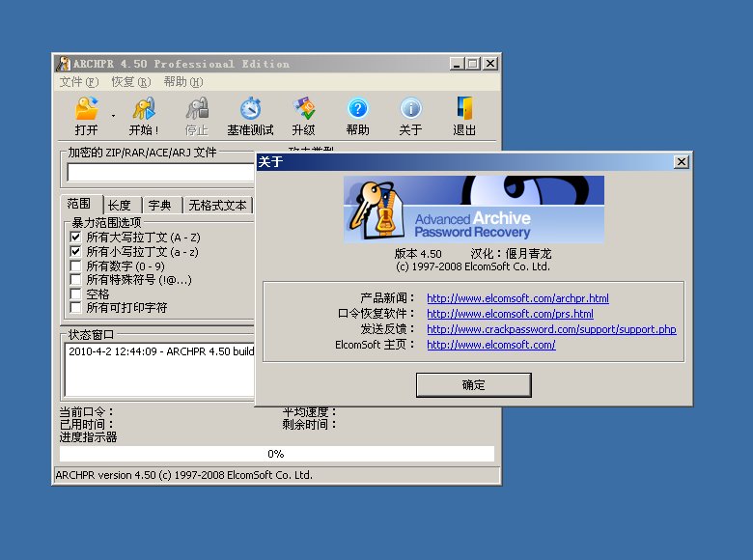Open the elcomsoft.com/prs.html link
Image resolution: width=753 pixels, height=560 pixels.
[510, 314]
